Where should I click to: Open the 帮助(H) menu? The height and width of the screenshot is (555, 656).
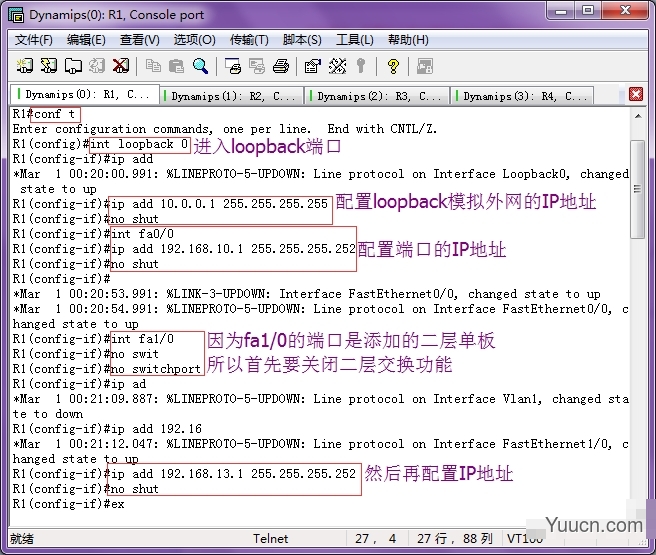pyautogui.click(x=408, y=40)
